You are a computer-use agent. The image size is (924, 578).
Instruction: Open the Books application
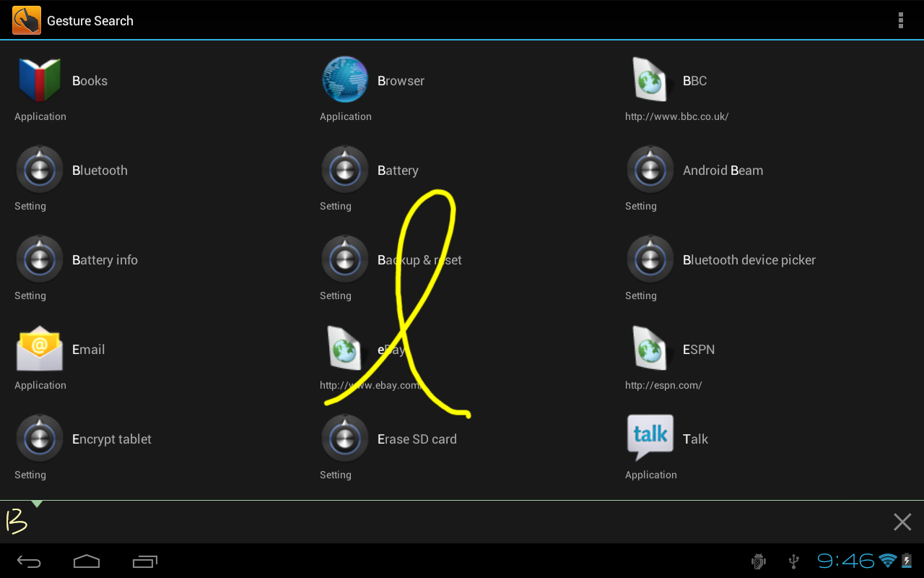pos(40,80)
